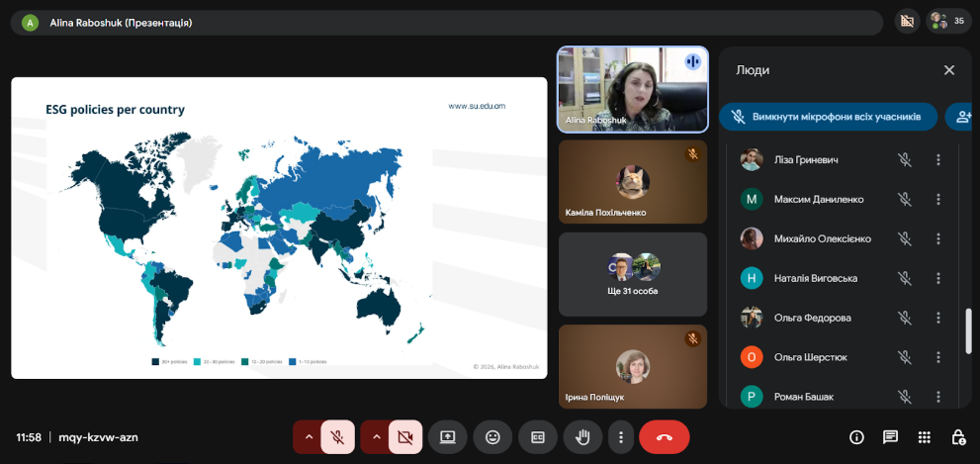Open the three-dot more options menu
This screenshot has height=464, width=980.
[x=621, y=436]
